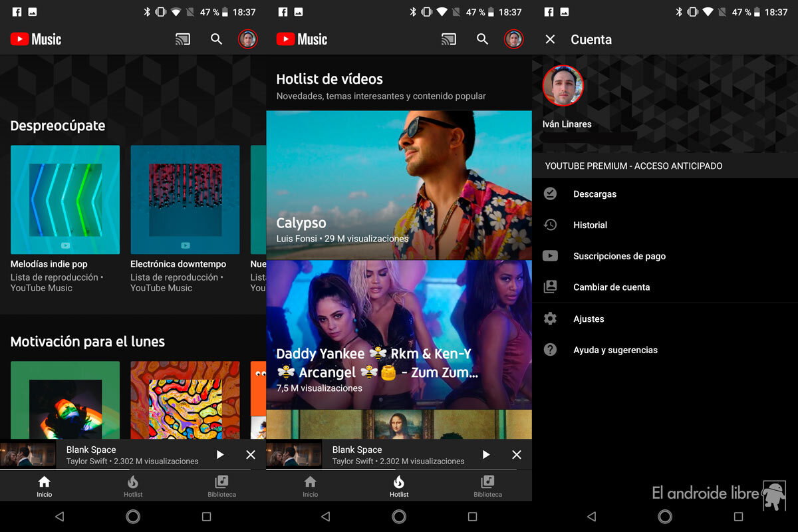798x532 pixels.
Task: Switch to Biblioteca tab on the Inicio screen
Action: [221, 485]
